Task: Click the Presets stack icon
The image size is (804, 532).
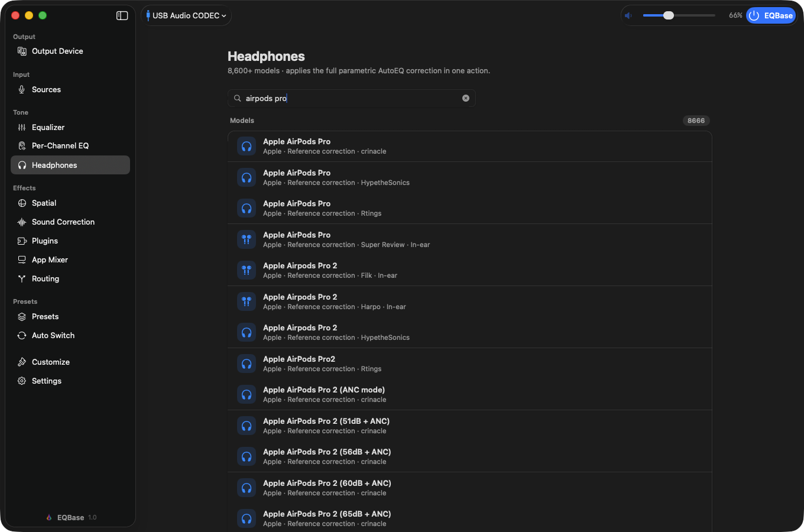Action: tap(22, 317)
